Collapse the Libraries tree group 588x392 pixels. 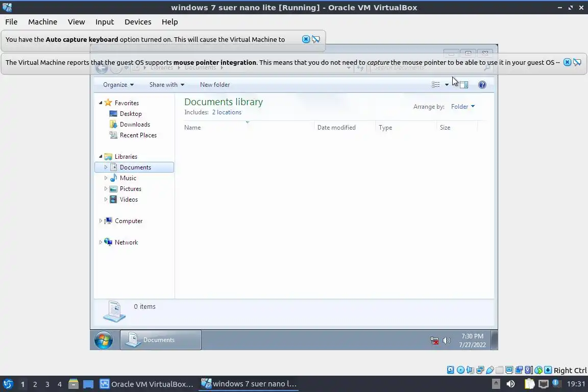click(101, 156)
